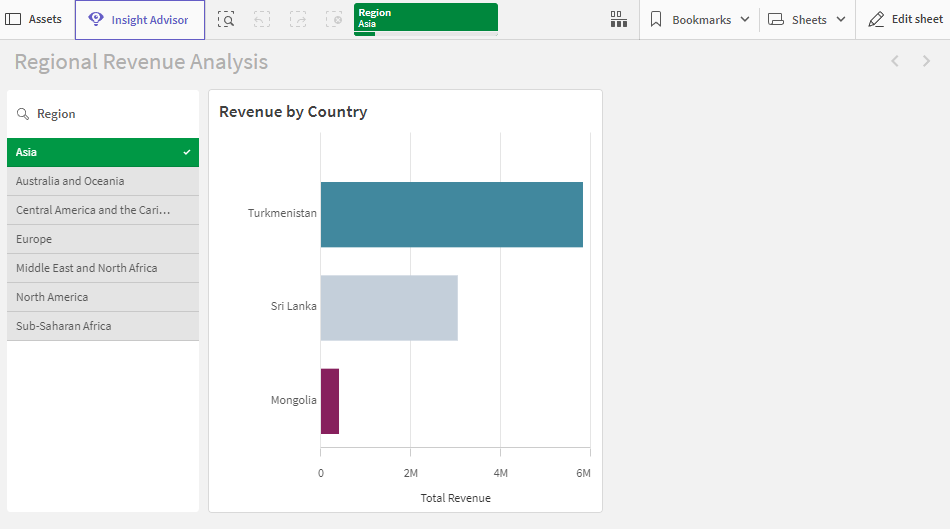Step forward in selections
950x529 pixels.
point(298,20)
